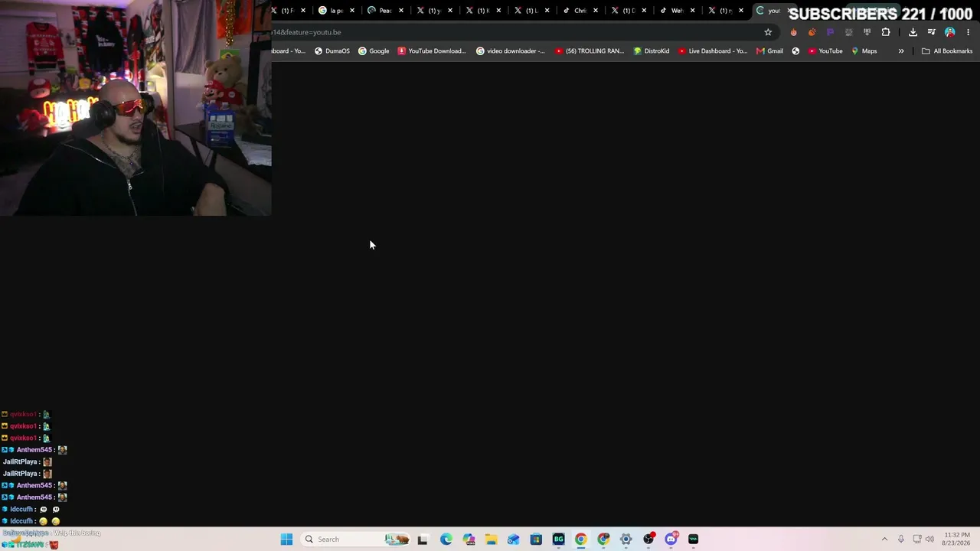The width and height of the screenshot is (980, 551).
Task: Open the media control icon in Chrome toolbar
Action: [x=931, y=32]
